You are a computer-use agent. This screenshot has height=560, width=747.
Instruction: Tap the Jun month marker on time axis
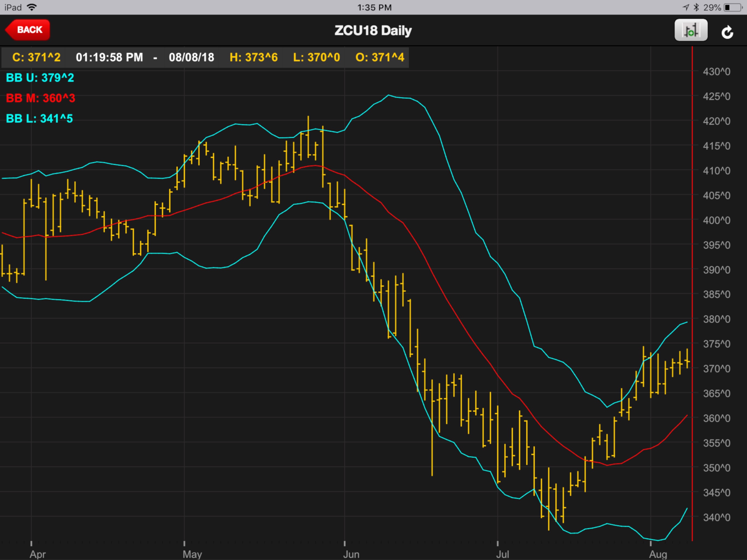351,554
